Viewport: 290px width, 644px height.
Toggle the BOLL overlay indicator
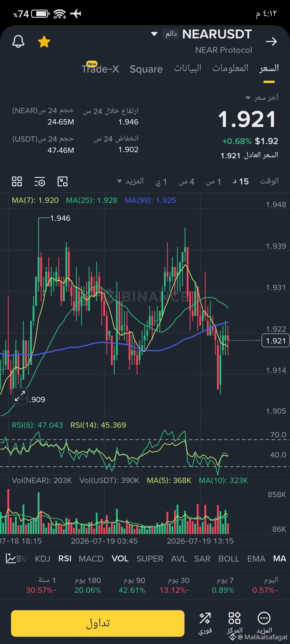click(229, 559)
